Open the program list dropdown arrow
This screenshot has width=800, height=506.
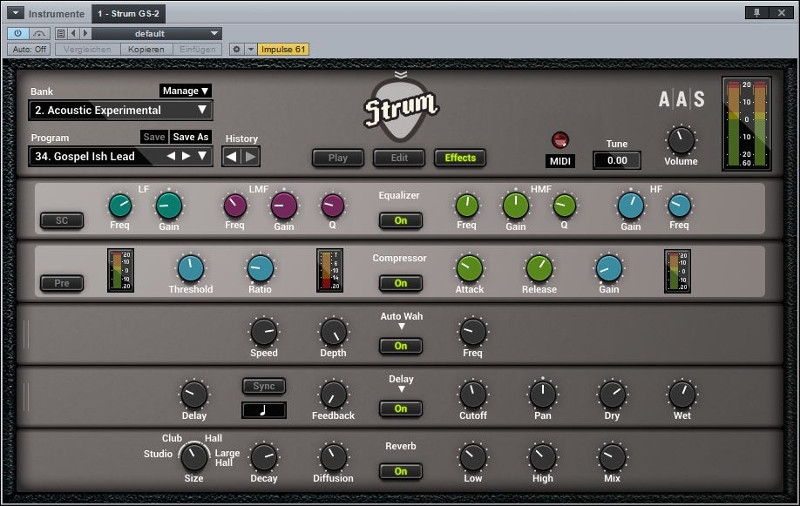(x=203, y=156)
